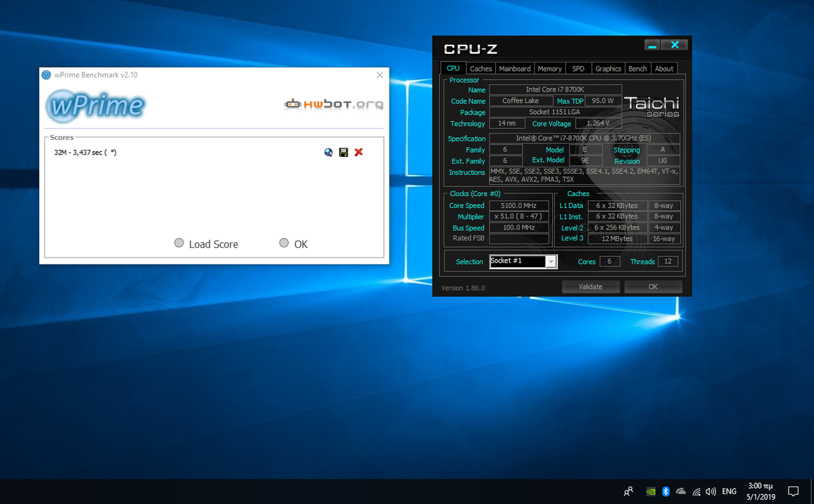Click the Level 2 value 6 x 256 KBytes
This screenshot has width=814, height=504.
(617, 227)
